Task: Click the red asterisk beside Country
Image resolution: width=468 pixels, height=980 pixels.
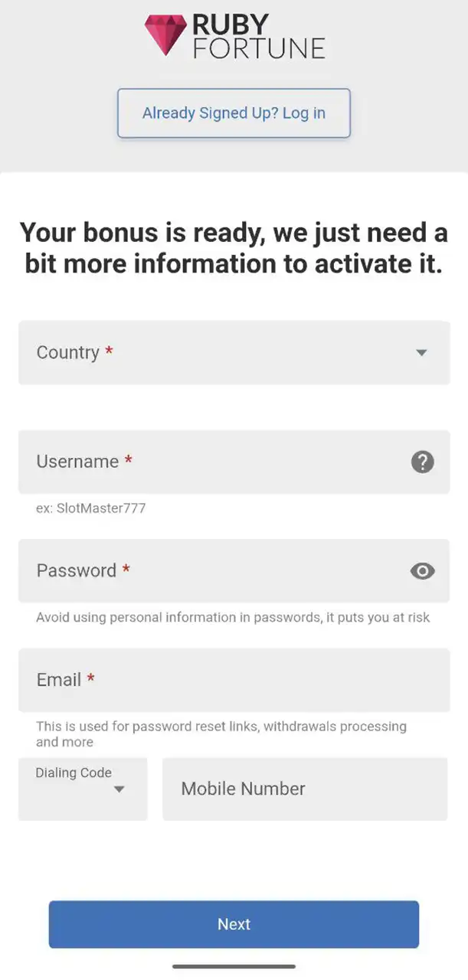Action: coord(110,352)
